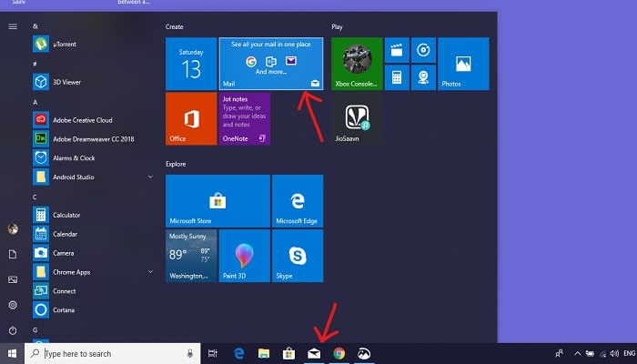Jump to letter A heading in list

tap(35, 102)
